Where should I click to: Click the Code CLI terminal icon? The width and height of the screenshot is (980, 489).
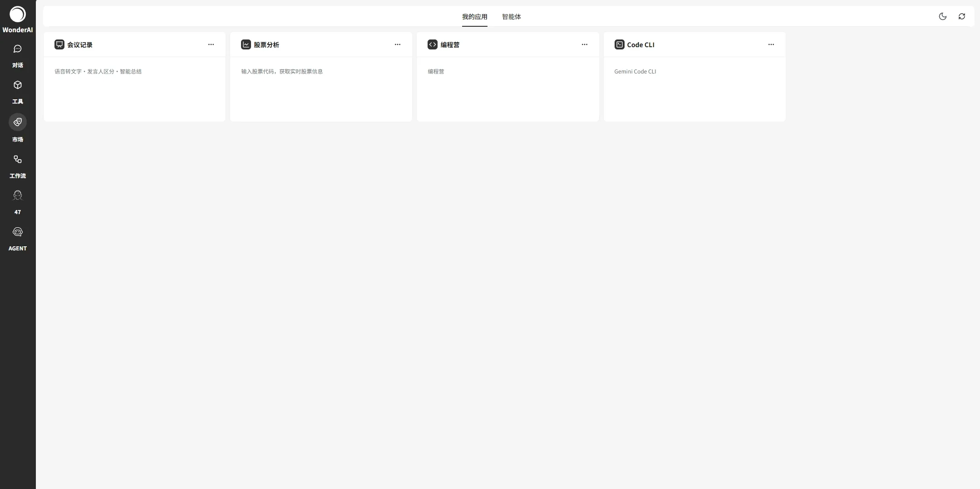pos(619,44)
